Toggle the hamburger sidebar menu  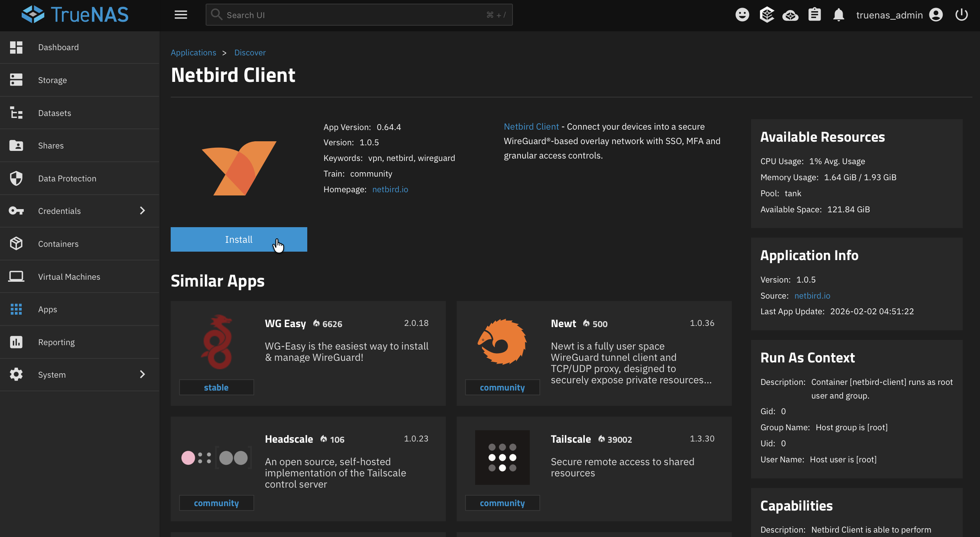coord(181,15)
